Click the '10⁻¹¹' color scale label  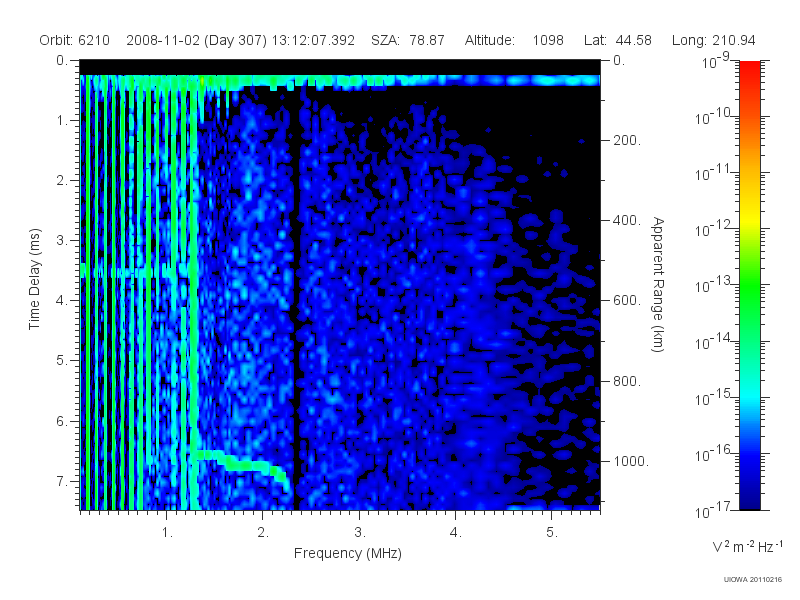click(x=713, y=172)
